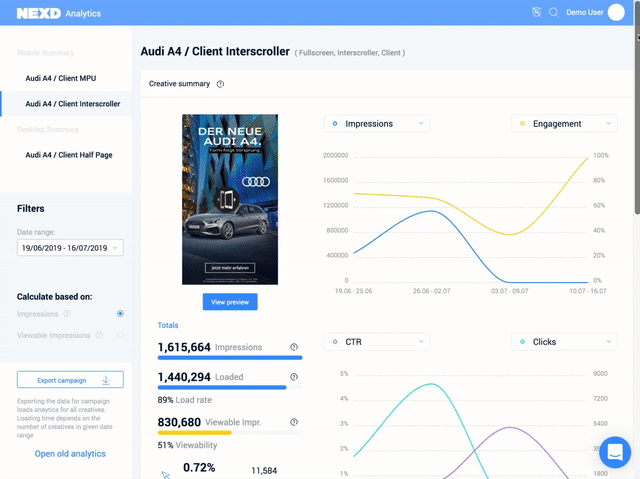Click the 1,615,664 impressions value
640x479 pixels.
tap(184, 347)
